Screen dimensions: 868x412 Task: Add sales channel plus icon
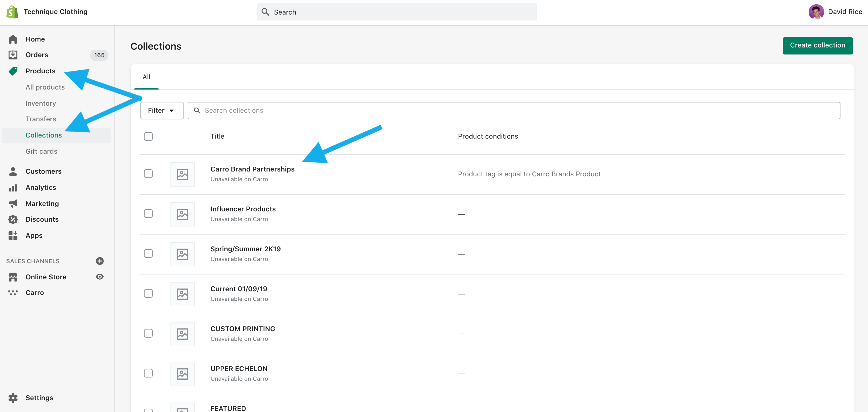[x=100, y=261]
